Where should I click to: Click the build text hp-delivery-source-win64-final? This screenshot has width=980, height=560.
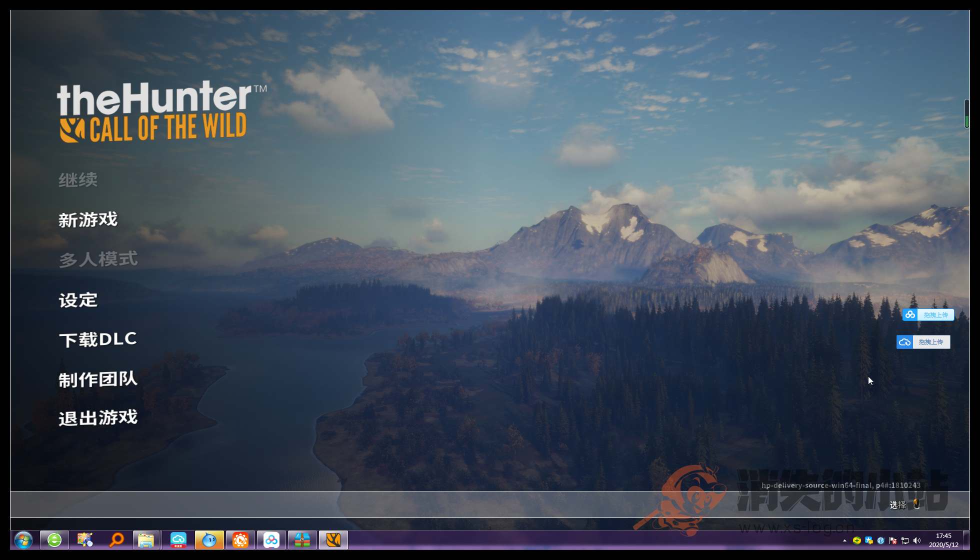tap(817, 485)
